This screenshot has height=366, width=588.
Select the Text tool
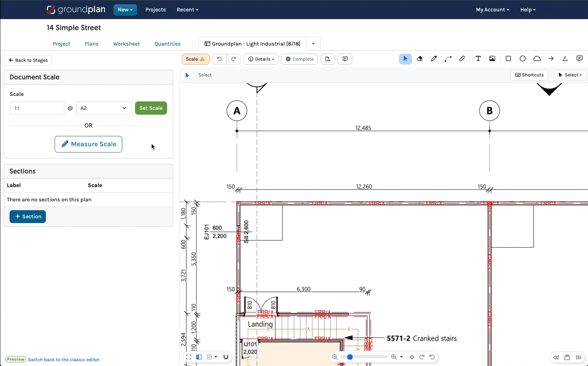478,59
